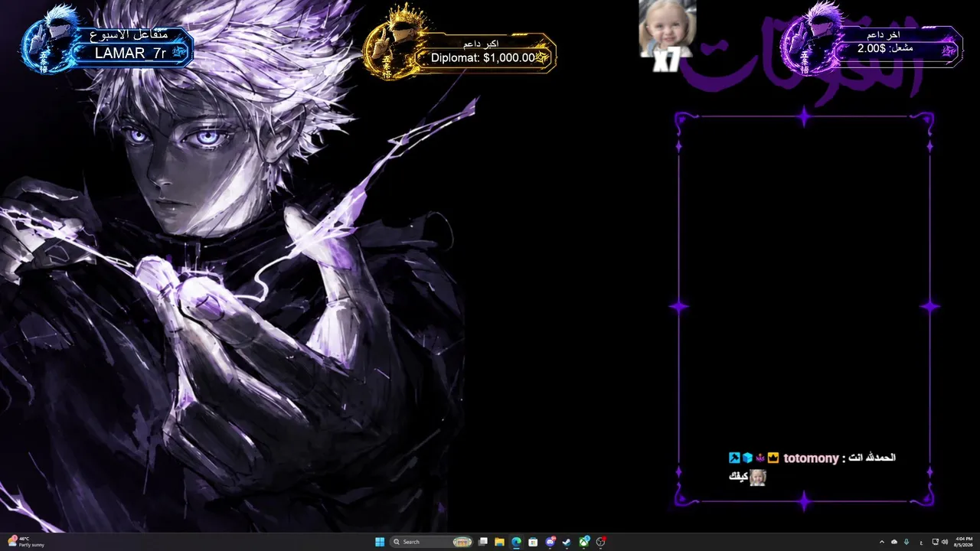The width and height of the screenshot is (980, 551).
Task: Click the baby emote in the chat message
Action: 757,478
